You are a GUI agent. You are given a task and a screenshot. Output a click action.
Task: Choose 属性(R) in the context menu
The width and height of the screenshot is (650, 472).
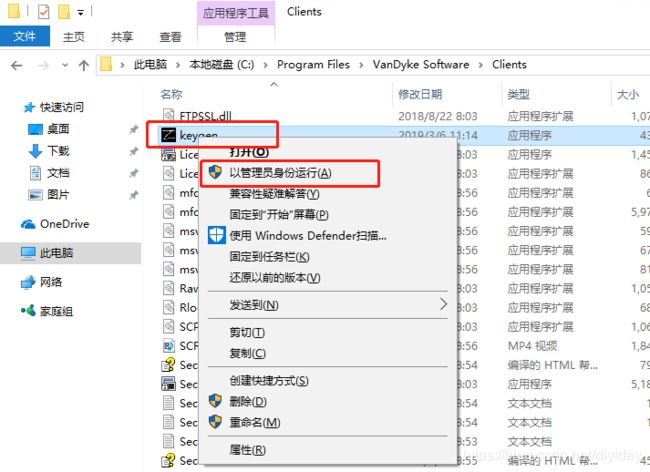pos(328,450)
